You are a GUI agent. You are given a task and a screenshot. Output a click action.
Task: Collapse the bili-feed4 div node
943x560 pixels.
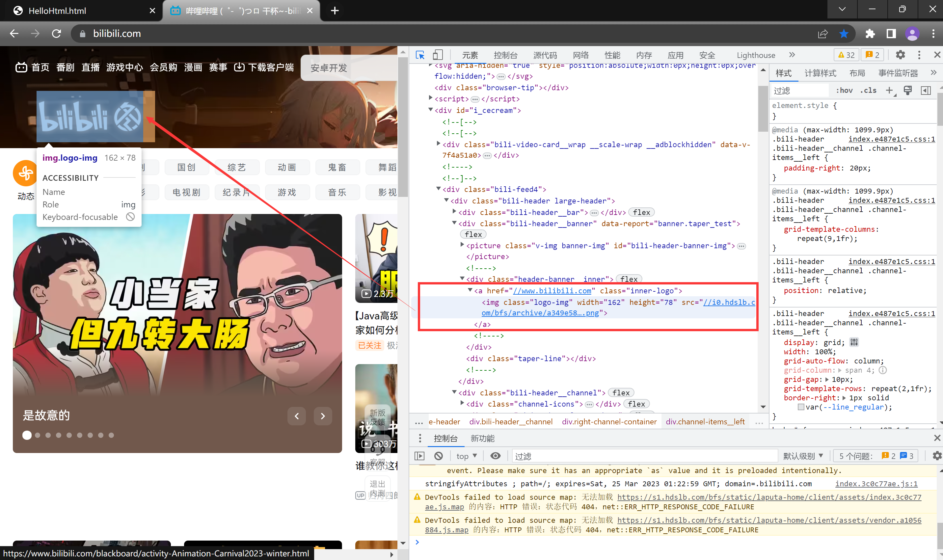pyautogui.click(x=439, y=189)
